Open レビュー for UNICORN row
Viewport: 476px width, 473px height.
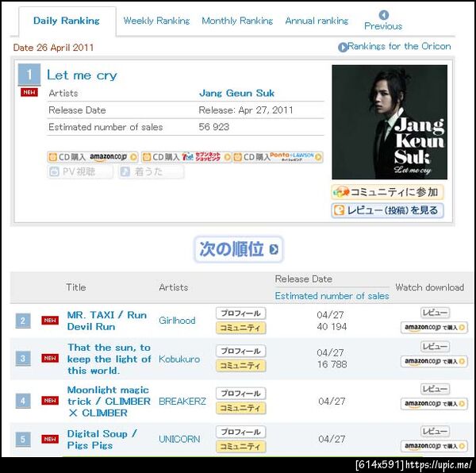point(435,432)
